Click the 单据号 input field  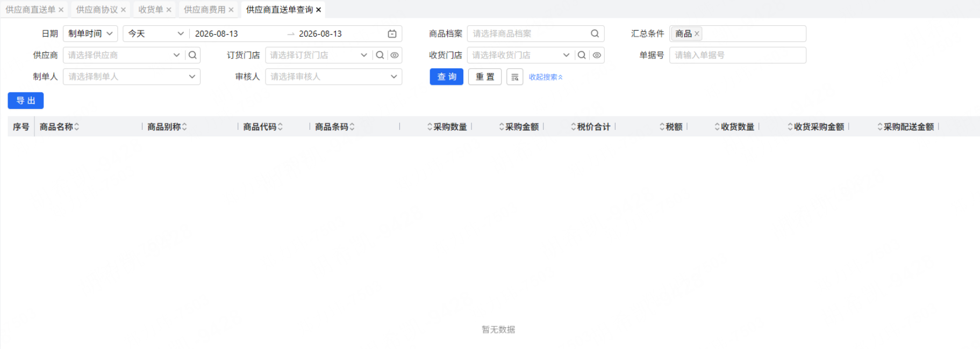click(738, 55)
